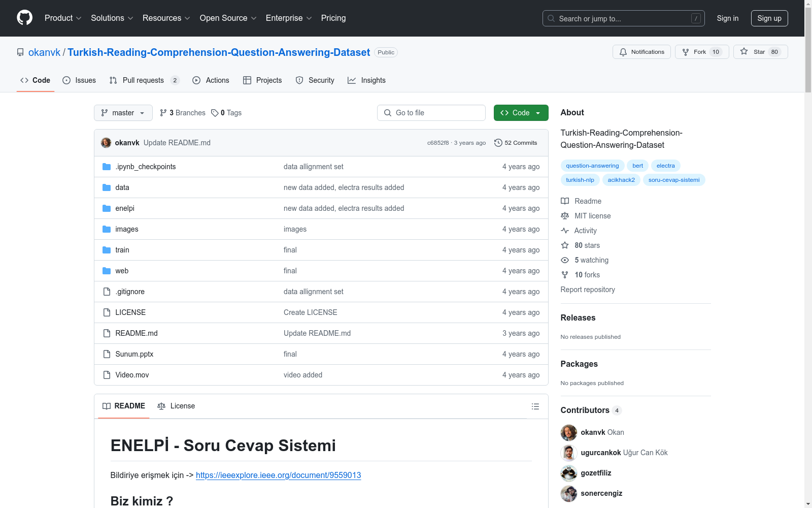812x508 pixels.
Task: Open the images folder icon
Action: coord(107,229)
